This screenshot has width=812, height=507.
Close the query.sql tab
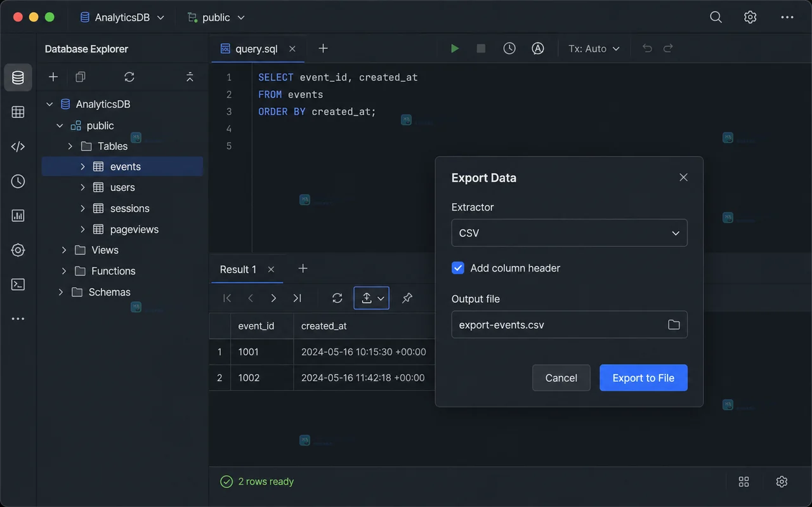(292, 49)
